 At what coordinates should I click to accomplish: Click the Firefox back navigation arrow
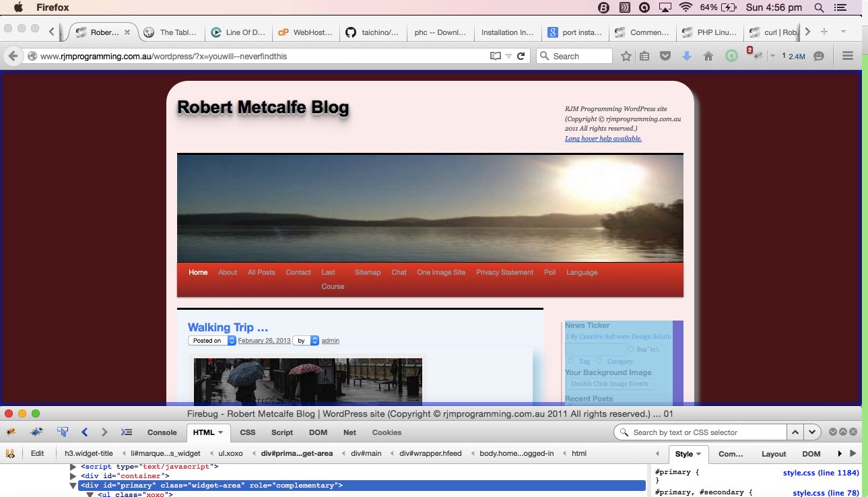click(13, 57)
